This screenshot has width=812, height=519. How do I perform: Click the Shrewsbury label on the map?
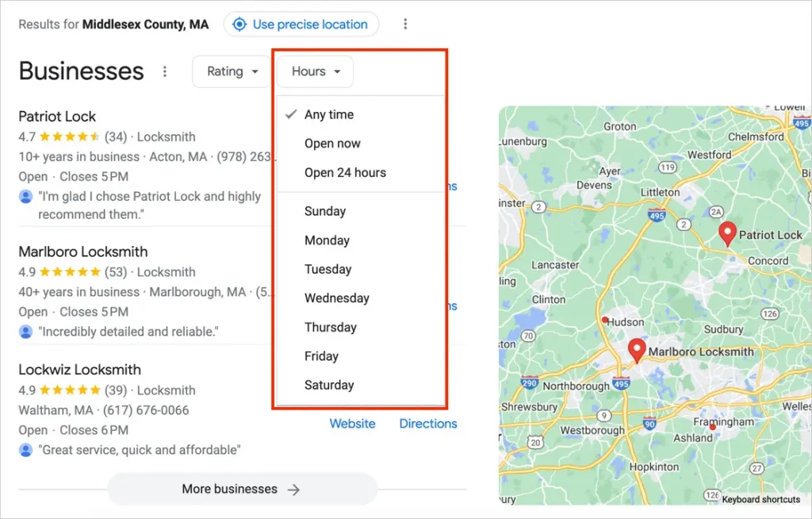(x=529, y=407)
